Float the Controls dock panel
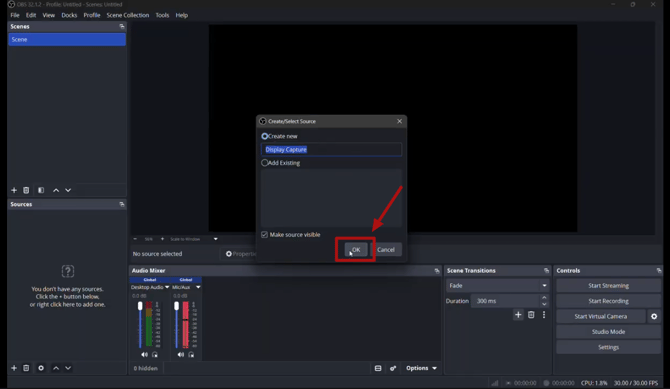670x389 pixels. point(659,271)
